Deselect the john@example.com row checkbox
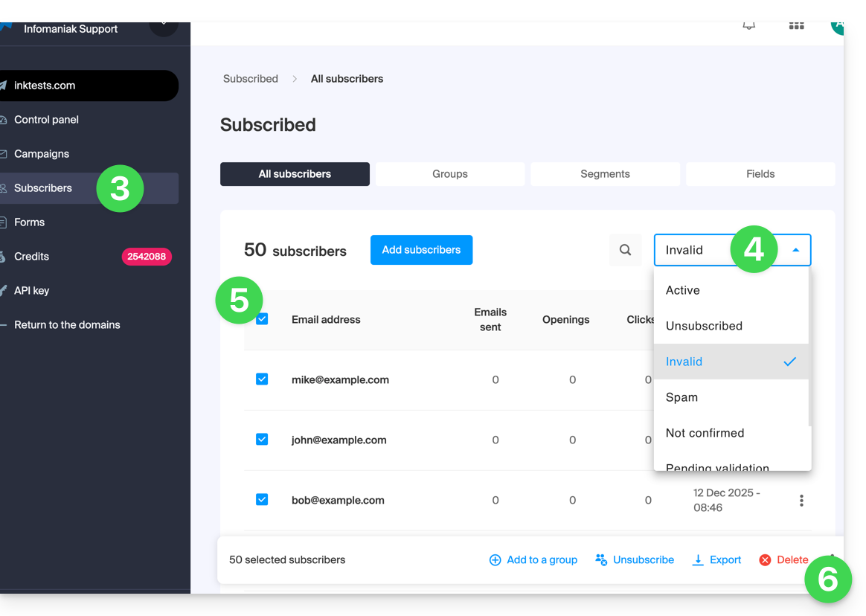 click(x=262, y=440)
